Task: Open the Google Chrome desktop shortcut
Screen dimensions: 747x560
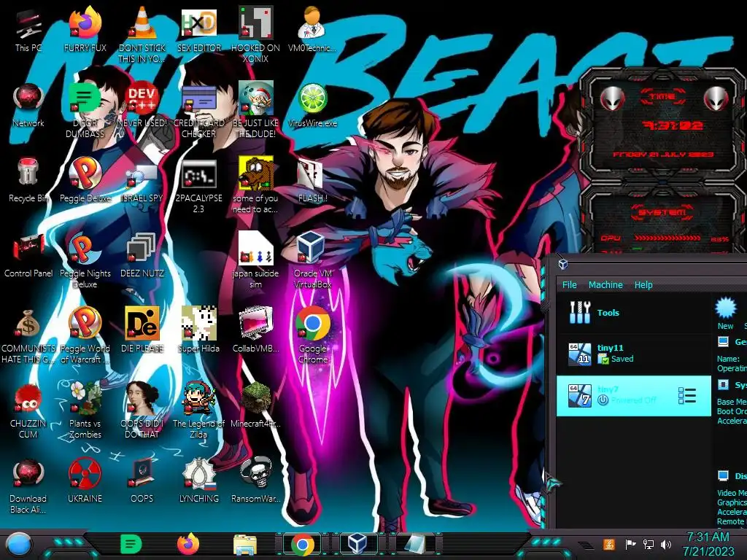Action: click(x=312, y=335)
